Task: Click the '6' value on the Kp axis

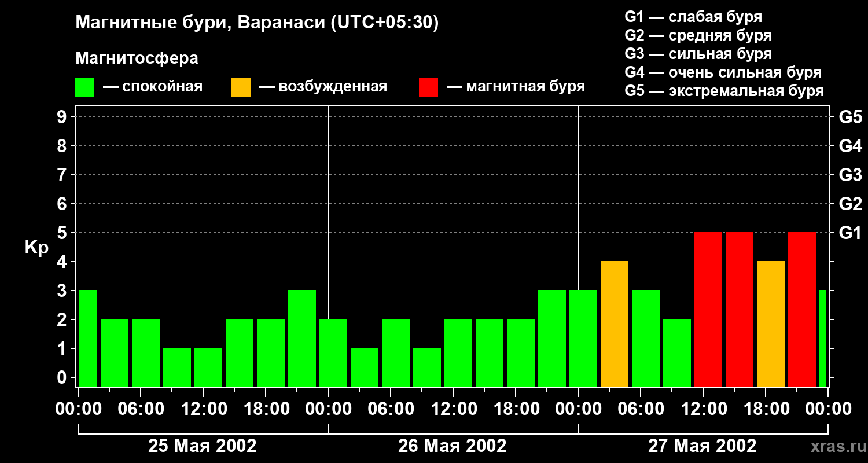Action: [63, 204]
